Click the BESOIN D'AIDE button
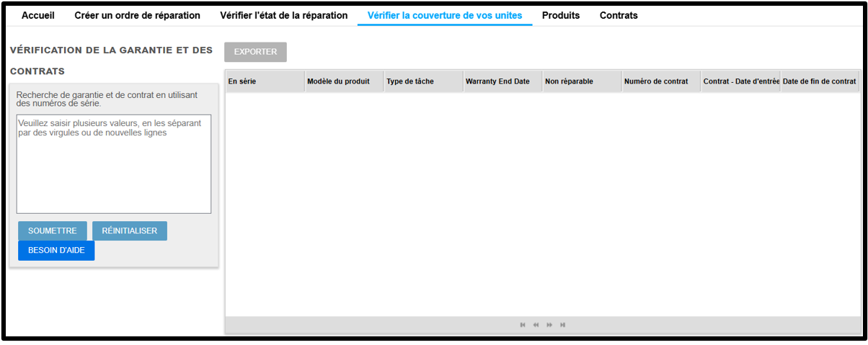The image size is (868, 345). click(x=56, y=250)
